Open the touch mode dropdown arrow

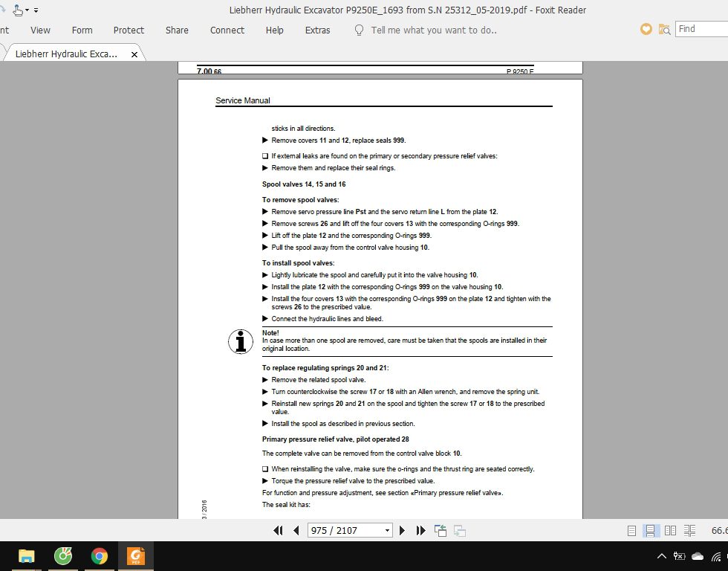[x=27, y=10]
